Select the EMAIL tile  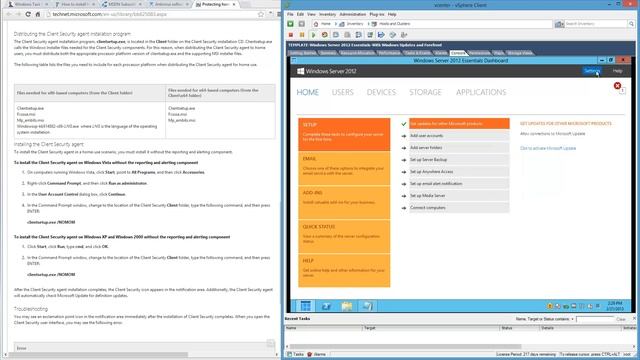click(x=344, y=168)
